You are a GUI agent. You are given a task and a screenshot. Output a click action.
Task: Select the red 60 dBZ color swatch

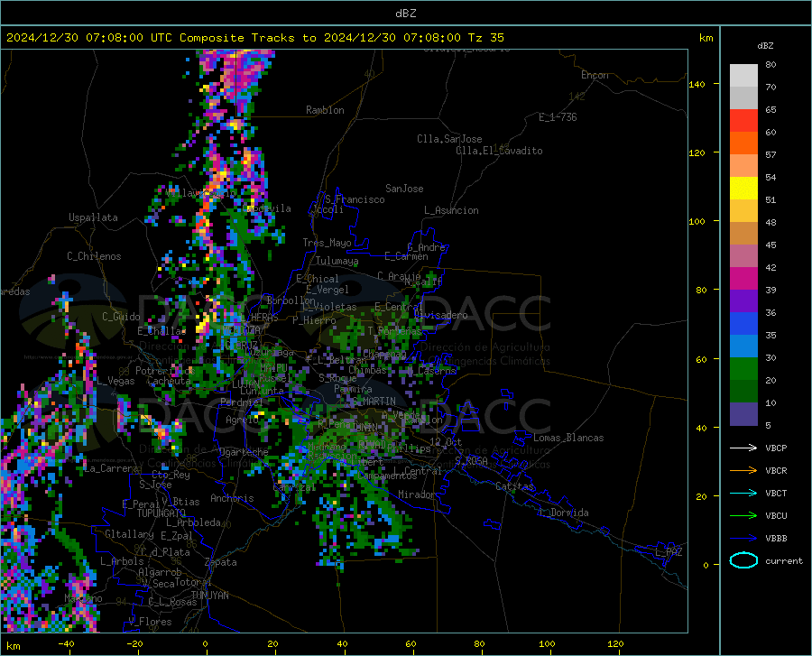click(743, 121)
